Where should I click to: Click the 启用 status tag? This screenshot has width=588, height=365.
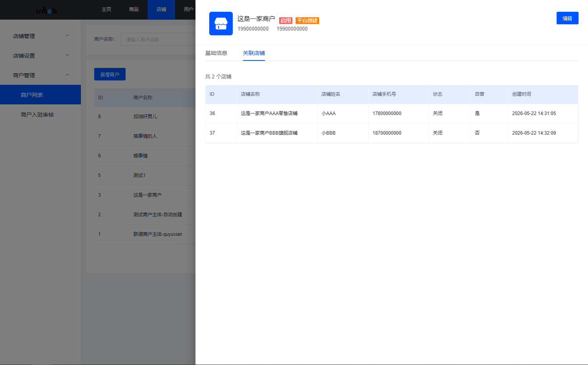[286, 20]
